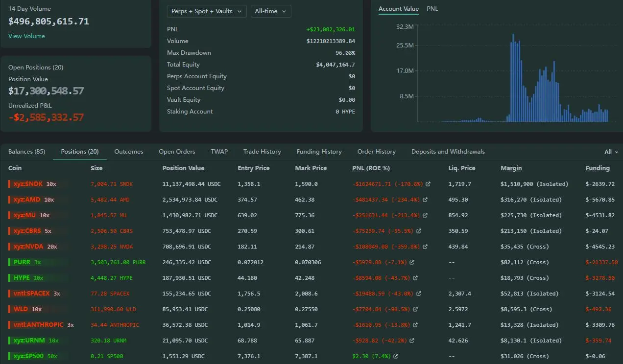Screen dimensions: 623x364
Task: Open the WLD coin link
Action: point(21,309)
